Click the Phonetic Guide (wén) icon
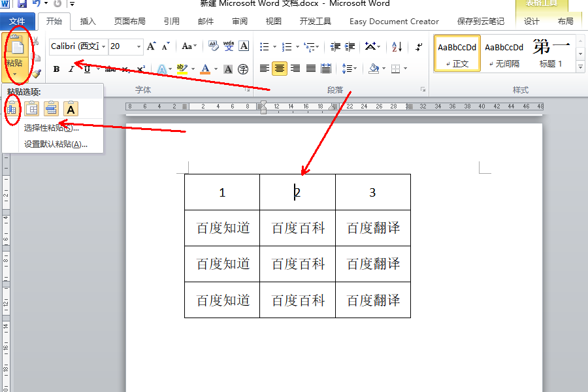Screen dimensions: 588x392 pos(229,46)
